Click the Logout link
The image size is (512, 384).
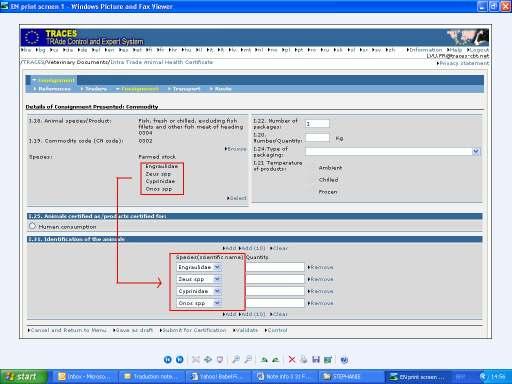[x=478, y=50]
